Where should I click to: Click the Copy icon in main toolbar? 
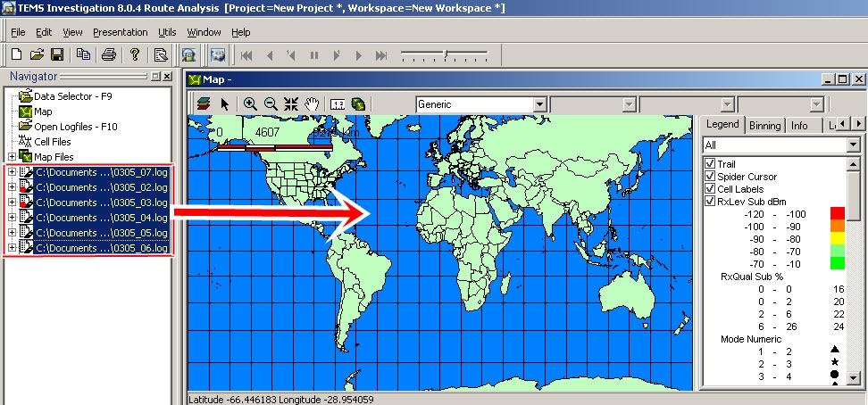tap(83, 54)
